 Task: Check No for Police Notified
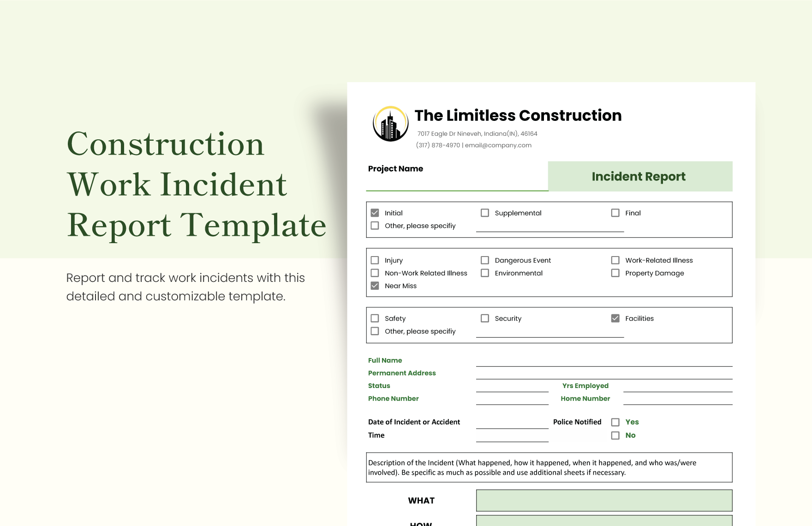(615, 435)
